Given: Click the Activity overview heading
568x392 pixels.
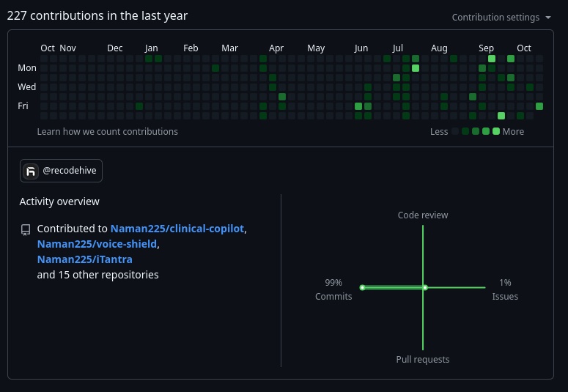Looking at the screenshot, I should click(x=59, y=201).
